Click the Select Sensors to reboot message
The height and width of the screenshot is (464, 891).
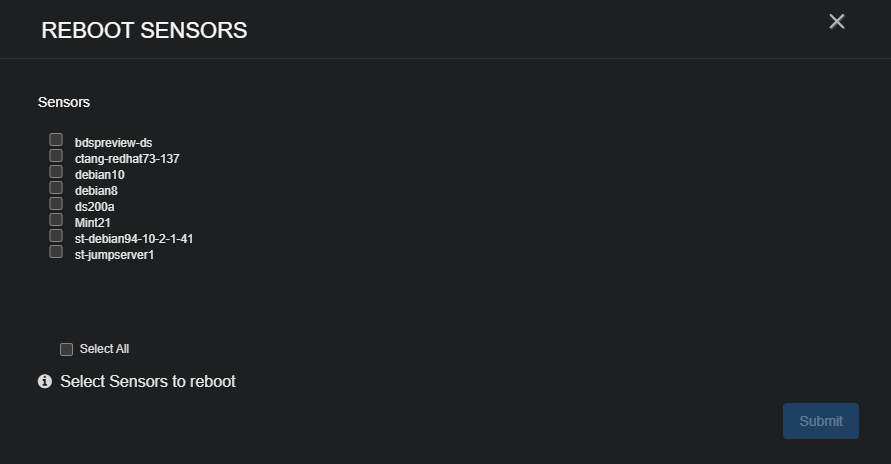pos(148,381)
